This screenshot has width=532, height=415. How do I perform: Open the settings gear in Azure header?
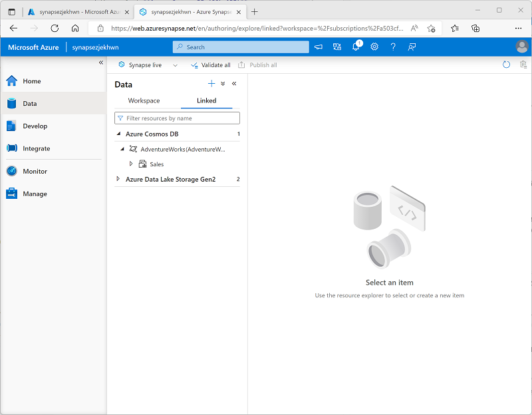(374, 47)
